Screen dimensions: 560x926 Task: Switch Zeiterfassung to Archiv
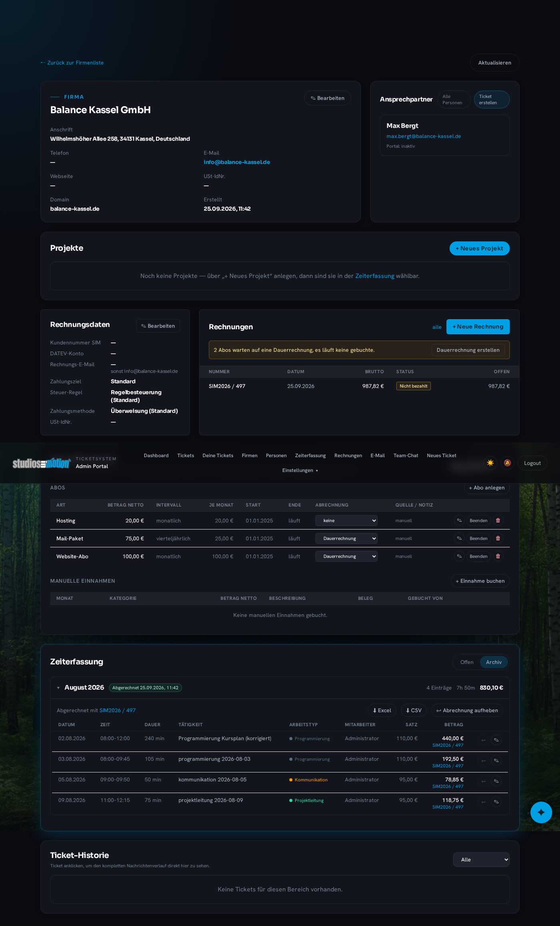[x=494, y=662]
